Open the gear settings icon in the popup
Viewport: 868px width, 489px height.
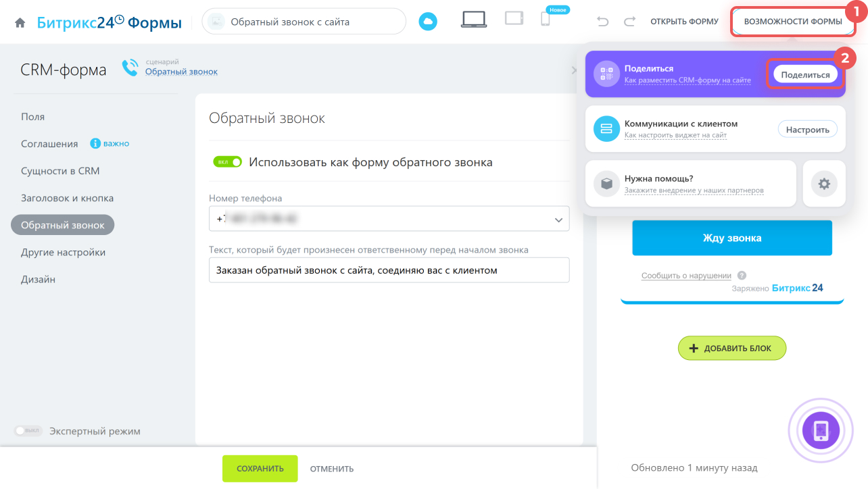pyautogui.click(x=823, y=184)
